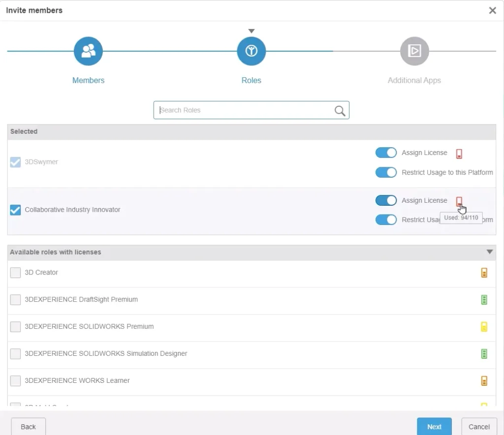The image size is (504, 435).
Task: Close the Invite members dialog
Action: [492, 10]
